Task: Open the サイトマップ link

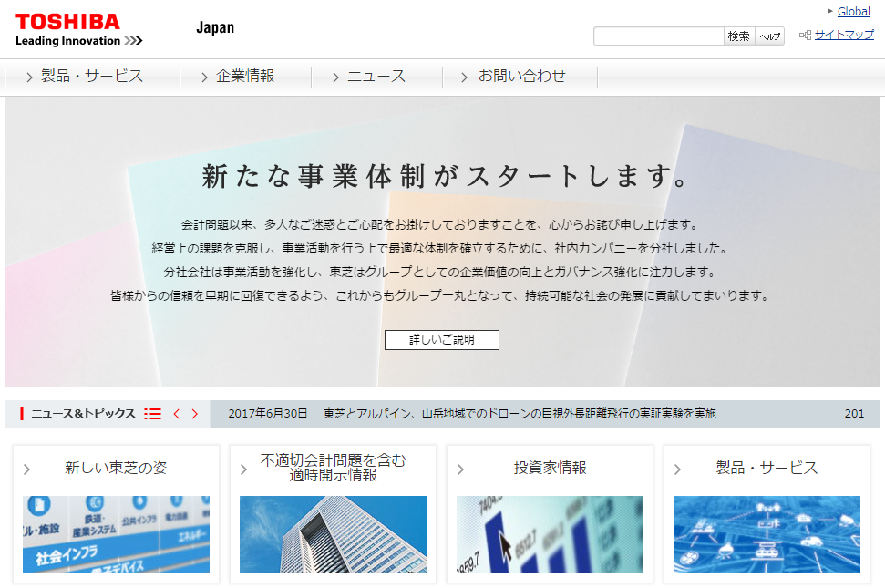Action: tap(844, 35)
